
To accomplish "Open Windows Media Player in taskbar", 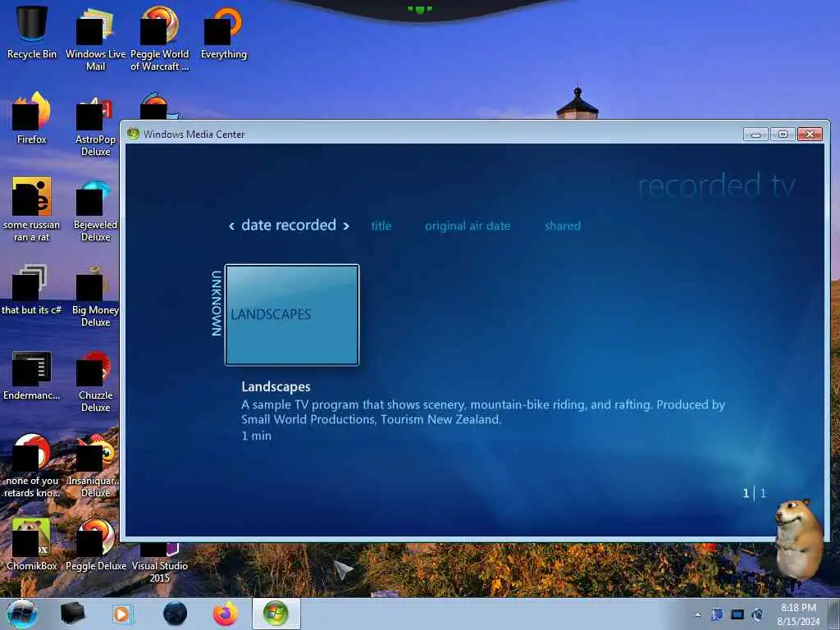I will (x=121, y=614).
